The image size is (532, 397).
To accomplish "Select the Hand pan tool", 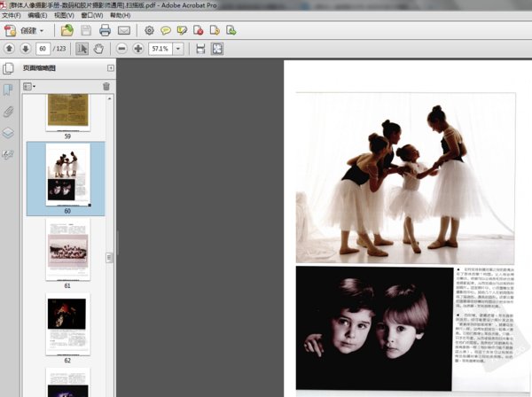I will click(x=98, y=48).
